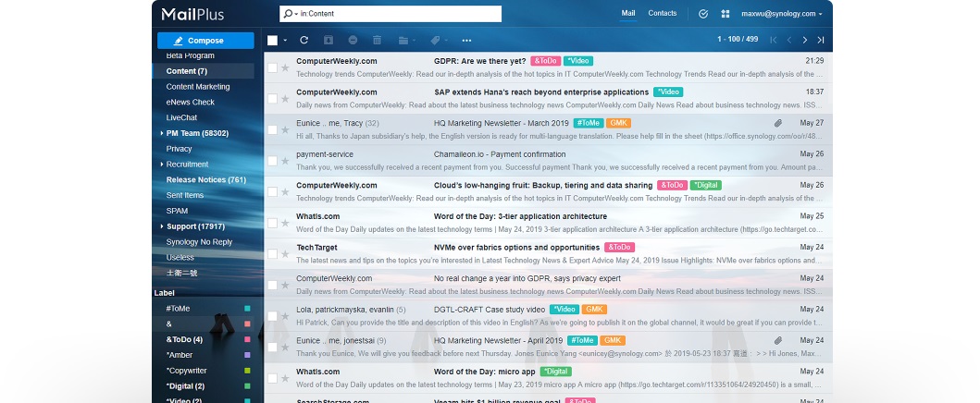Open the move-to-folder dropdown
The width and height of the screenshot is (980, 403).
click(407, 40)
